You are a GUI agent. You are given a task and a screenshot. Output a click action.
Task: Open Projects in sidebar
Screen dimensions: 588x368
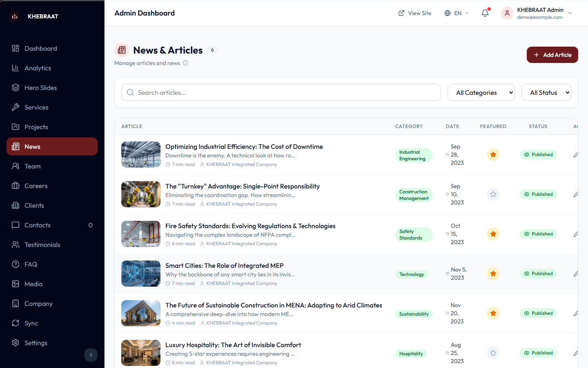pyautogui.click(x=52, y=127)
